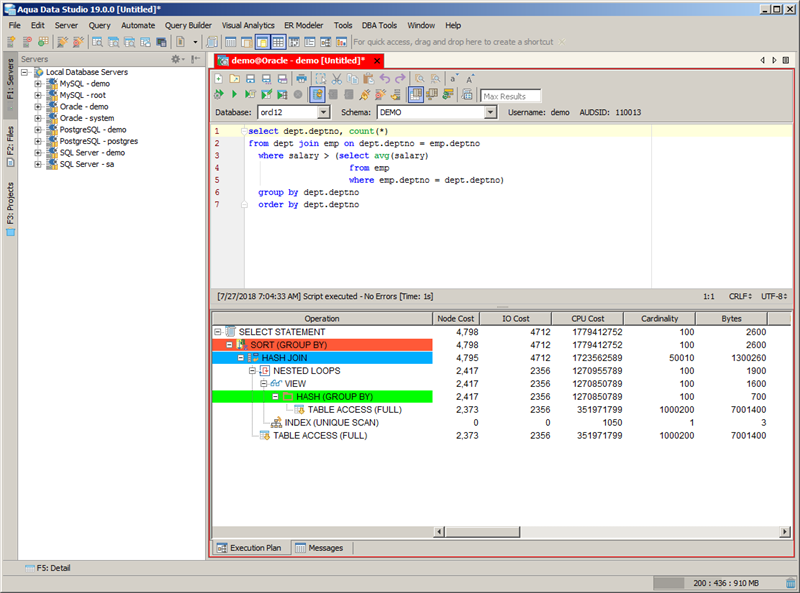Toggle the grid layout button in the main toolbar
The height and width of the screenshot is (593, 800).
278,42
